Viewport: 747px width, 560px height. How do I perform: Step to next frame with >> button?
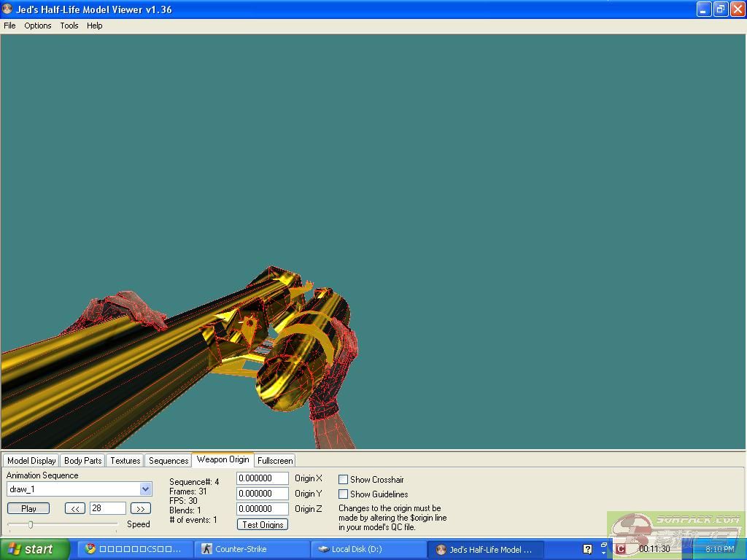[x=140, y=509]
